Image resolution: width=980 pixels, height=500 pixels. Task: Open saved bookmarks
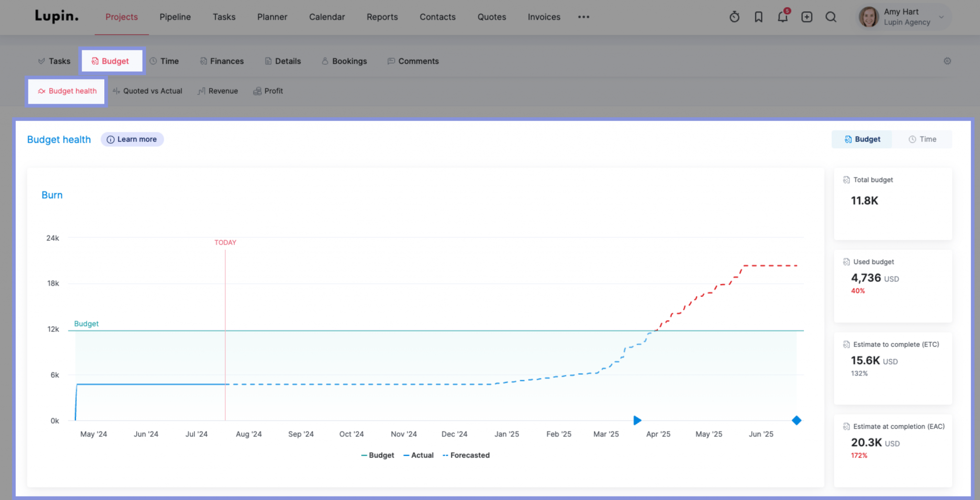click(x=758, y=17)
